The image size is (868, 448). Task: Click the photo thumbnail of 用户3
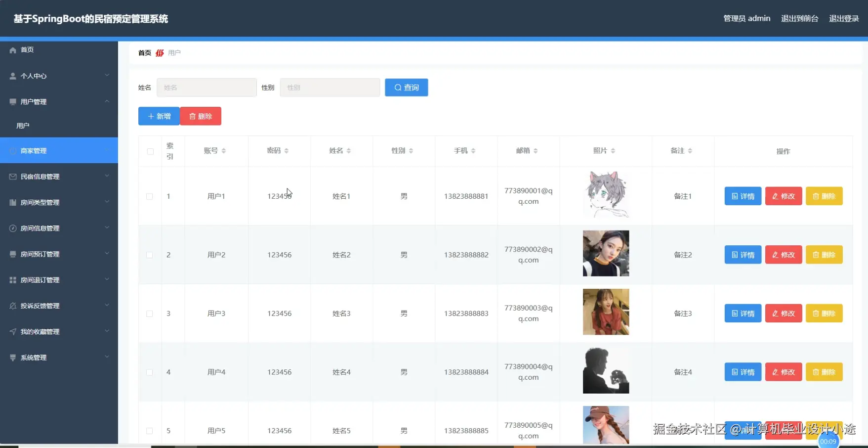pyautogui.click(x=606, y=312)
